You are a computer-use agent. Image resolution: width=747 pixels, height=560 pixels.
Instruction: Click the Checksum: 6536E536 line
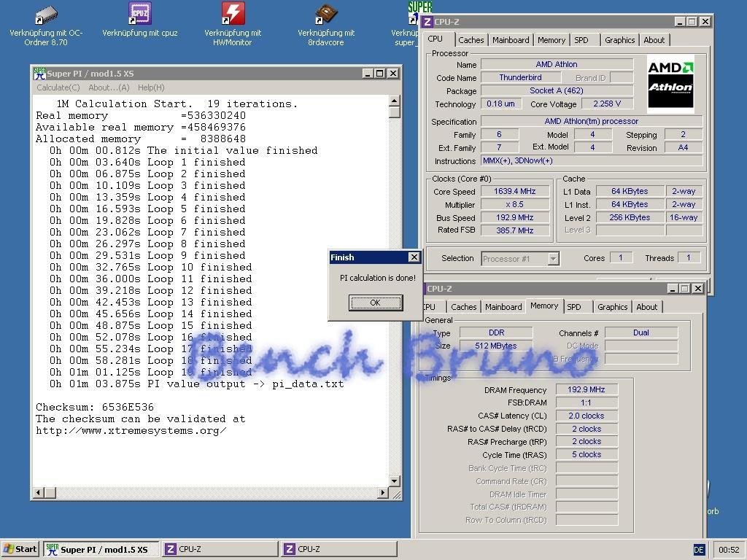tap(95, 408)
